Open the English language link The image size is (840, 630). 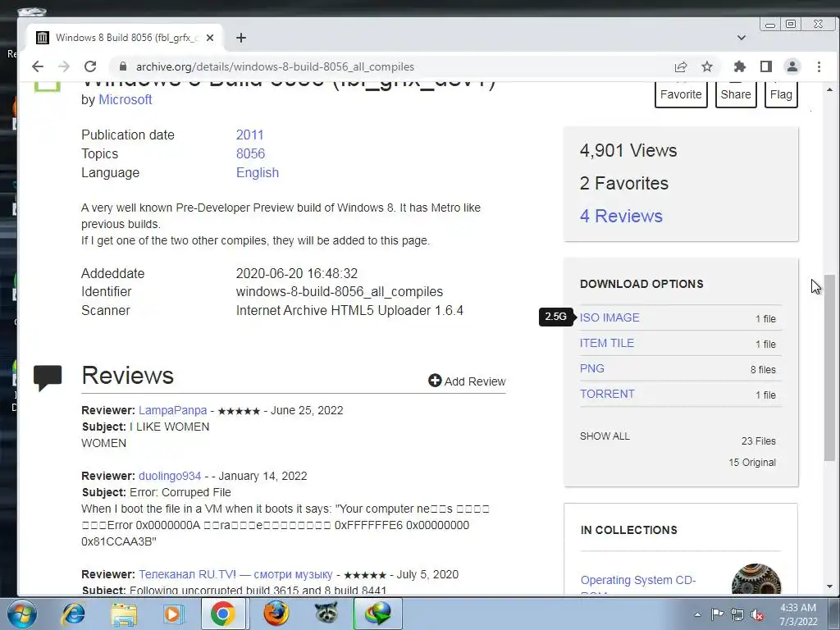[x=258, y=172]
